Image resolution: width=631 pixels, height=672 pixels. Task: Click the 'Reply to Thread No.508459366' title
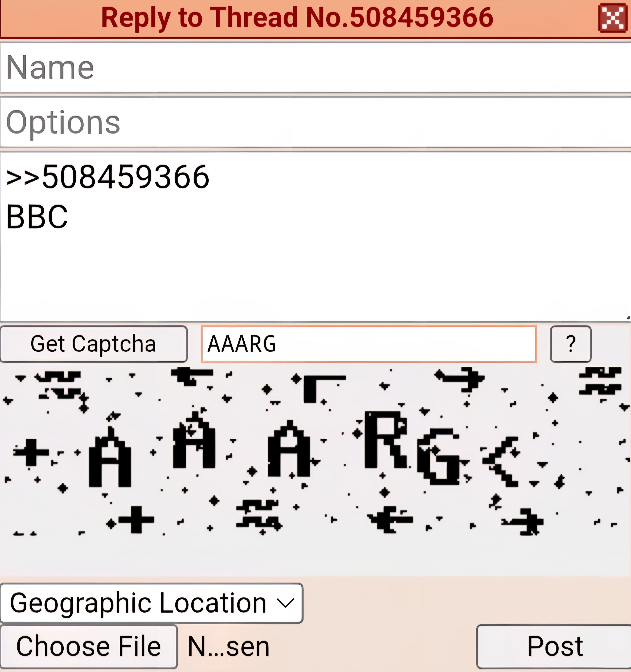point(297,18)
